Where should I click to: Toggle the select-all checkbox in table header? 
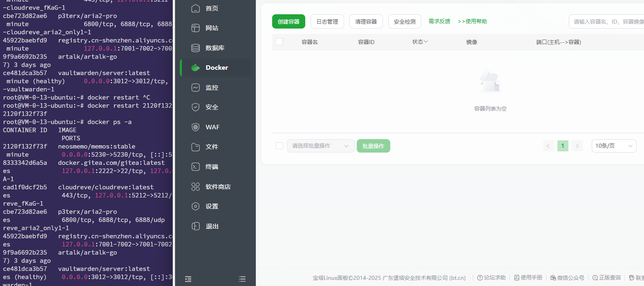279,42
